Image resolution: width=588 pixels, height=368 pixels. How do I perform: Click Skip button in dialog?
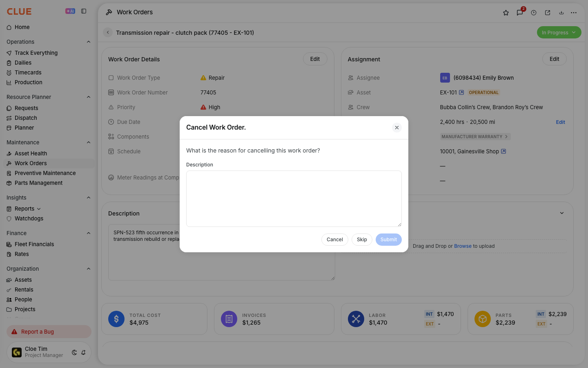[x=362, y=240]
